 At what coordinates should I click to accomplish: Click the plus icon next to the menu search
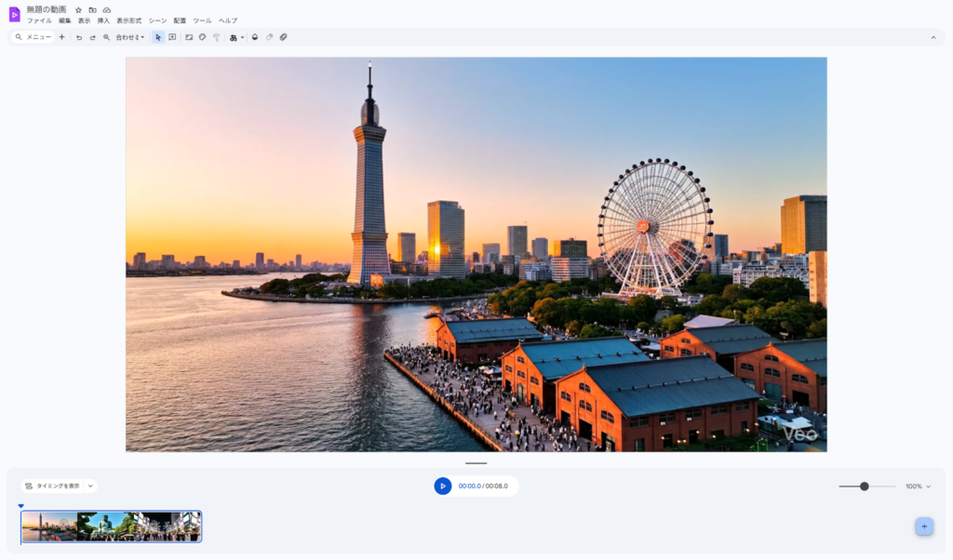(61, 37)
